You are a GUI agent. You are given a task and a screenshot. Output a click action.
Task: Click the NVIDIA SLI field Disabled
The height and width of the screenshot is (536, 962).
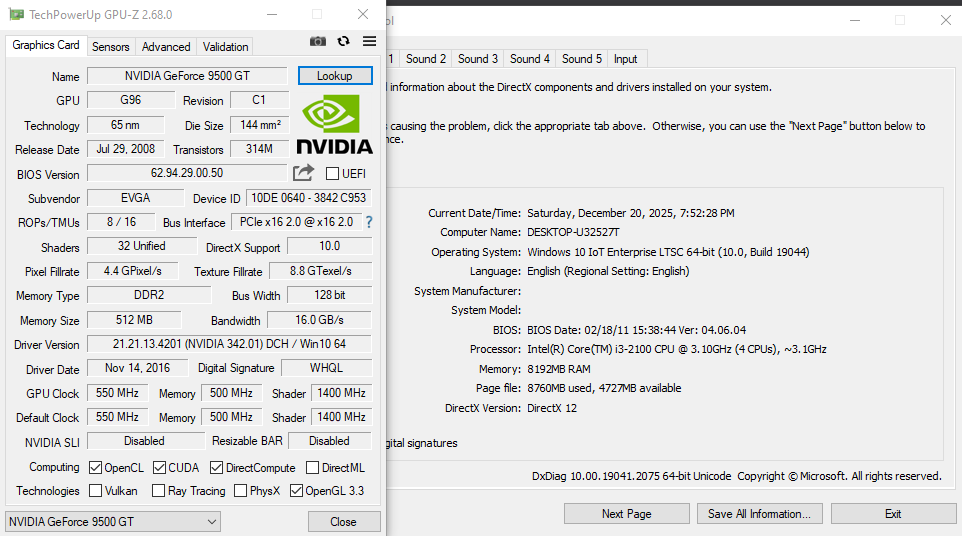[145, 441]
